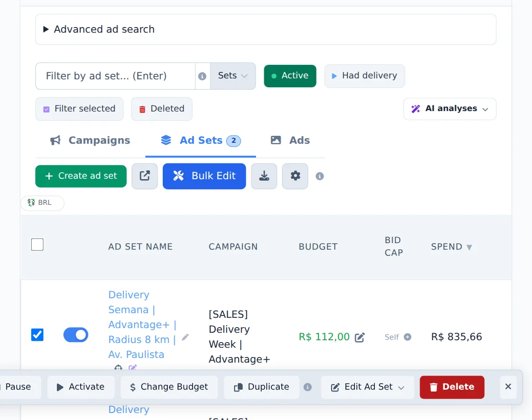The image size is (532, 420).
Task: Click the R$ 112,00 budget value
Action: point(324,337)
